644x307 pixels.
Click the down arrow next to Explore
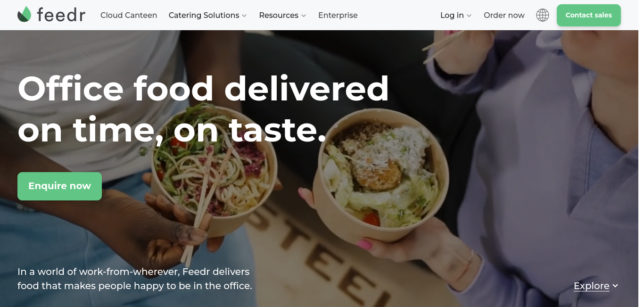click(x=615, y=286)
